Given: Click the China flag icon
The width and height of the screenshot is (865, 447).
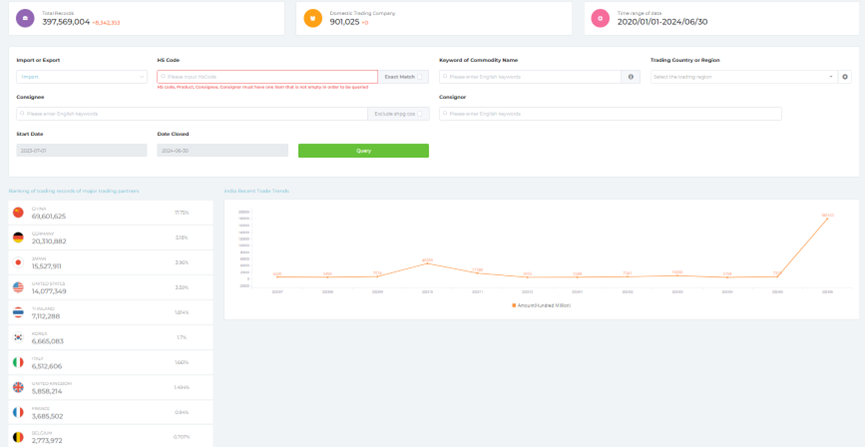Looking at the screenshot, I should 18,212.
